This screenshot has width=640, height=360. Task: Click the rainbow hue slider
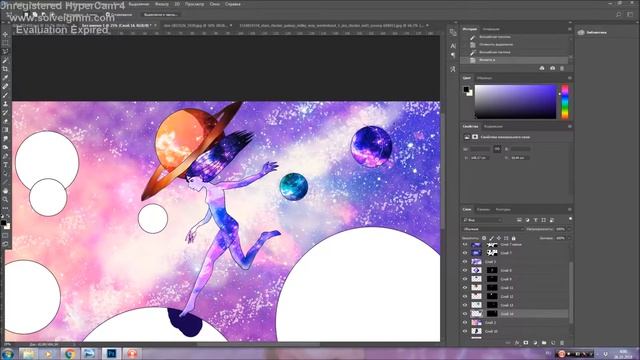coord(565,102)
